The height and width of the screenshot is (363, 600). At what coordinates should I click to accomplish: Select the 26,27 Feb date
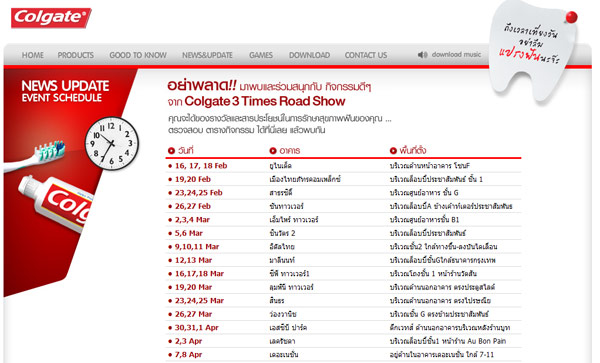[x=192, y=206]
